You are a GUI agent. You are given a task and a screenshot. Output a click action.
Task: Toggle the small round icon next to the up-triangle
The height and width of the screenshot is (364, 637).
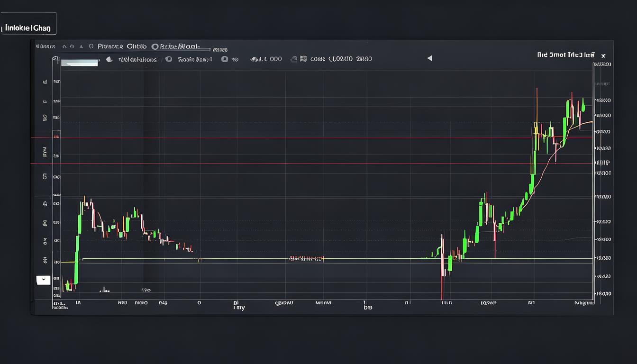(72, 46)
